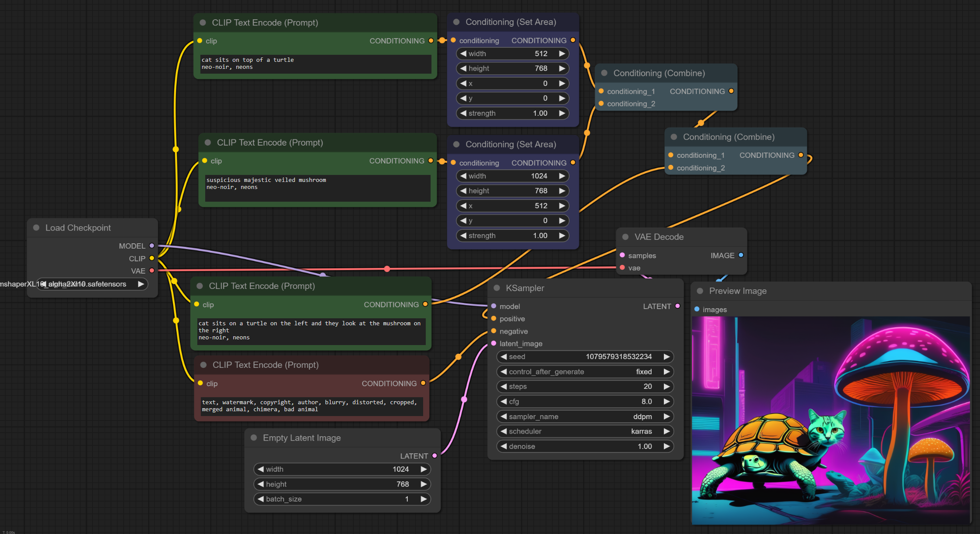Viewport: 980px width, 534px height.
Task: Toggle collapse dot on Preview Image node
Action: pyautogui.click(x=700, y=291)
